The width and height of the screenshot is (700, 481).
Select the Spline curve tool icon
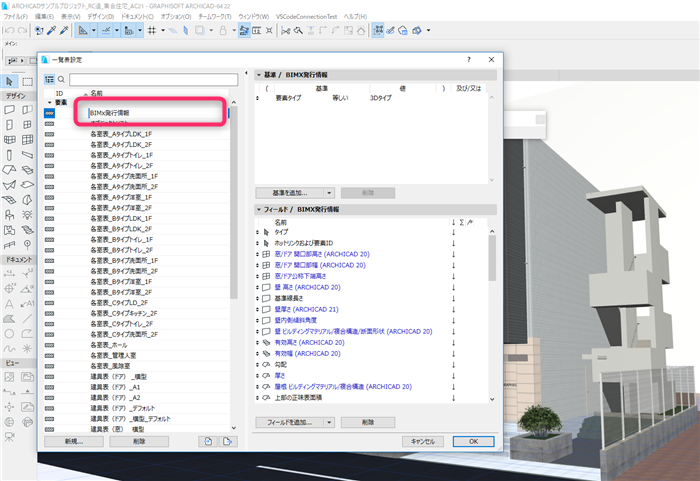point(9,348)
